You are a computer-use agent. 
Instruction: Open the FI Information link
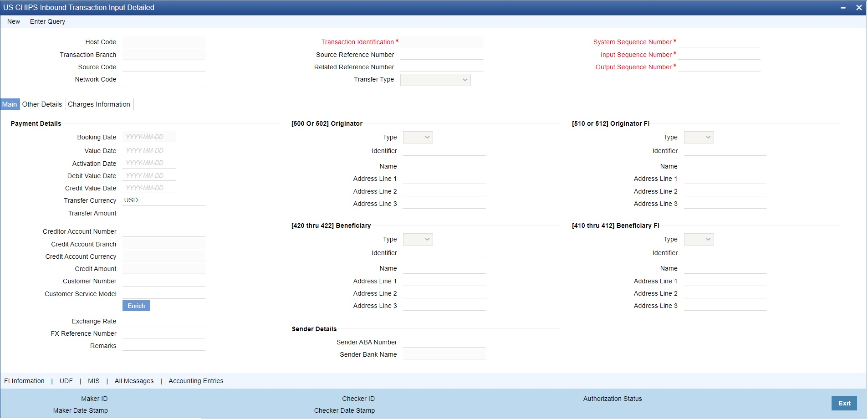pyautogui.click(x=24, y=381)
